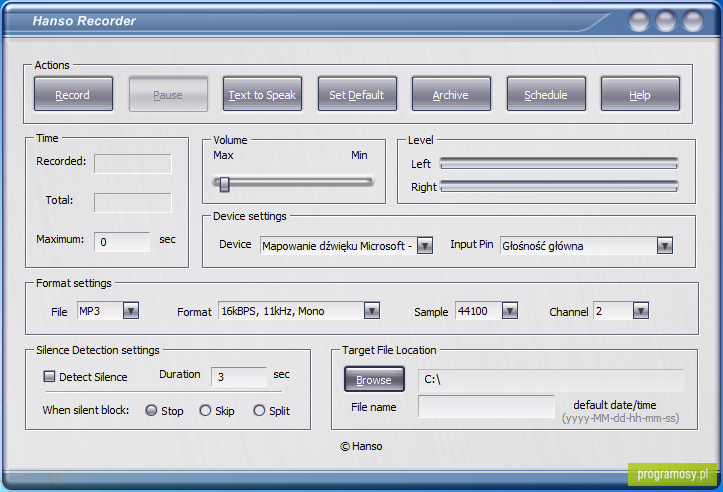Click the last round title bar button
The height and width of the screenshot is (492, 723).
pyautogui.click(x=693, y=21)
